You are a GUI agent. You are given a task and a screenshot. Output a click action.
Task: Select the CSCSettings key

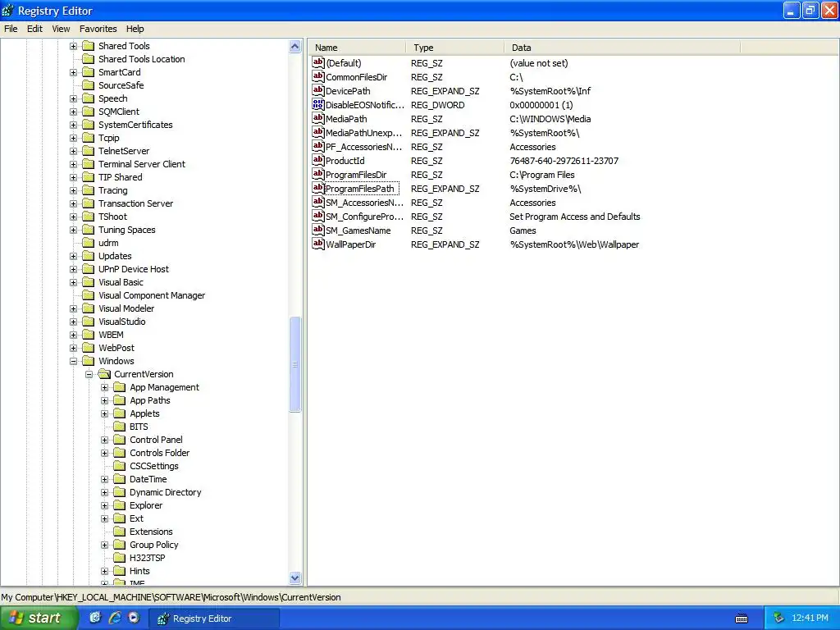pyautogui.click(x=154, y=466)
